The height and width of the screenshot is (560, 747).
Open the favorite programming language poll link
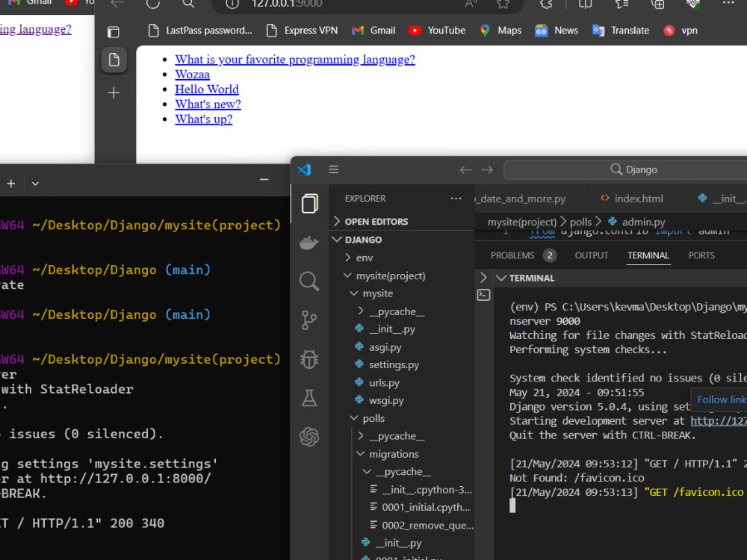click(x=295, y=60)
